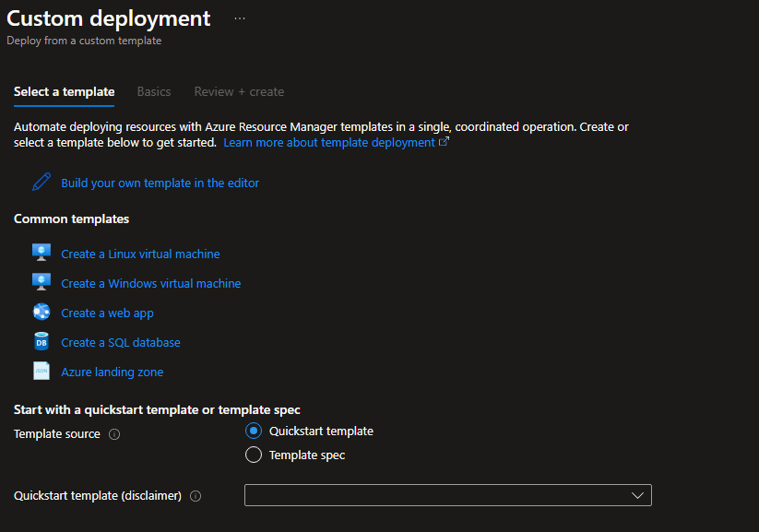Click the Azure landing zone JSON icon
The image size is (759, 532).
pyautogui.click(x=42, y=372)
